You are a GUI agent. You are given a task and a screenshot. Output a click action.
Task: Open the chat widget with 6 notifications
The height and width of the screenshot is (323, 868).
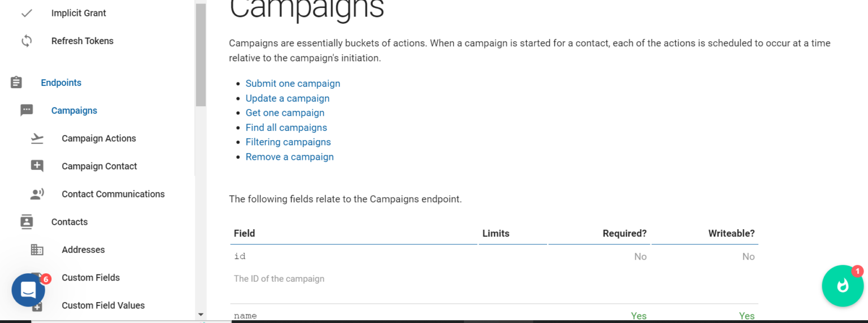point(28,290)
